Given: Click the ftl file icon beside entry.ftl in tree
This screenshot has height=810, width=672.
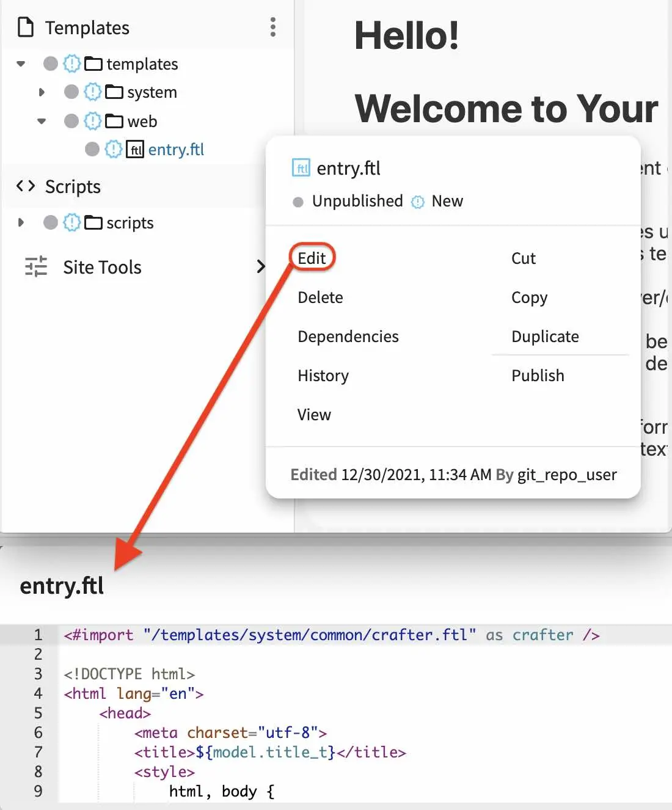Looking at the screenshot, I should coord(135,149).
